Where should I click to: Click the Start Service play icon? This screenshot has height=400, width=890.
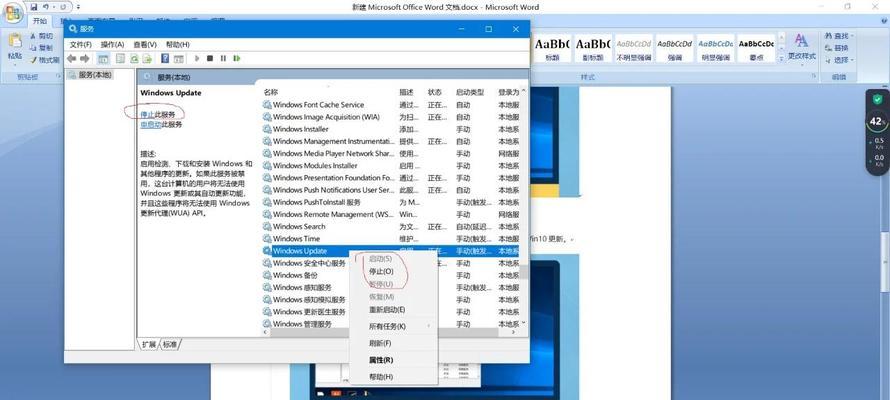pyautogui.click(x=197, y=58)
